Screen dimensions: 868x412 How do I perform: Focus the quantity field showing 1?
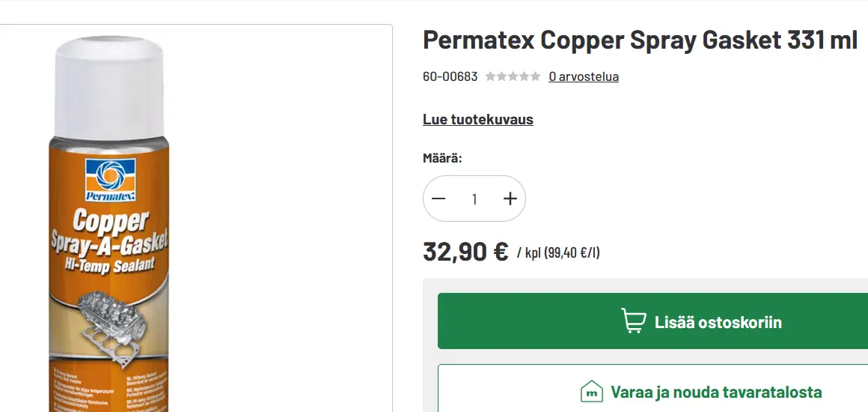coord(474,199)
